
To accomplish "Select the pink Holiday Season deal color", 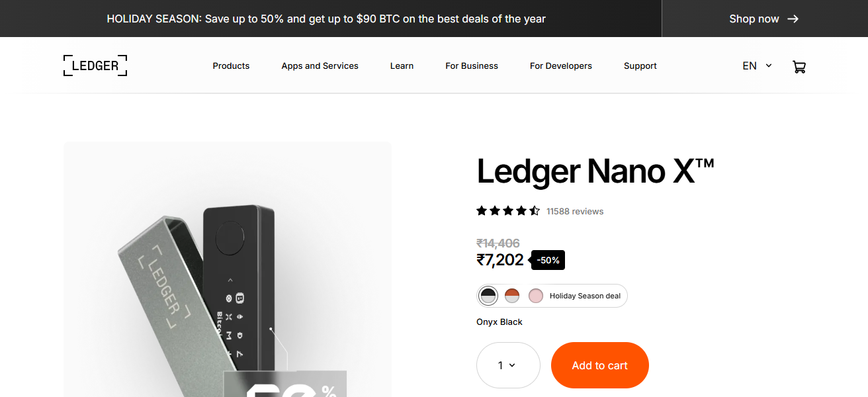I will [535, 296].
